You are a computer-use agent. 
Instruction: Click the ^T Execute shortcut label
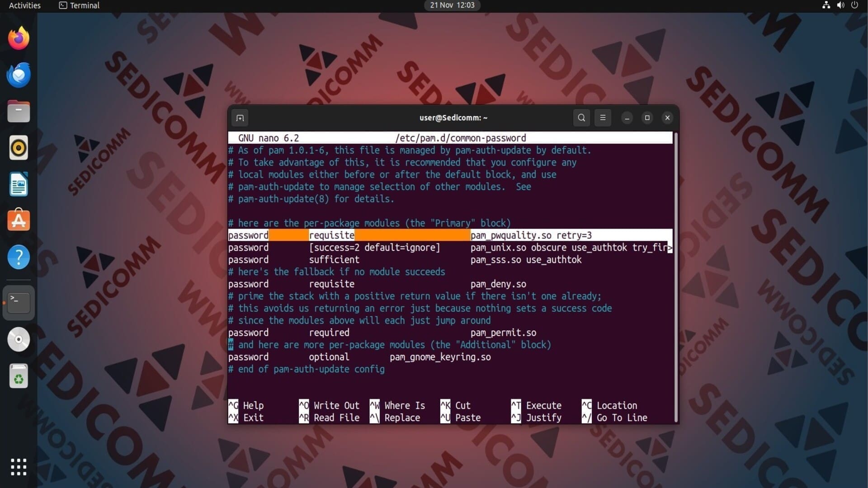(537, 405)
